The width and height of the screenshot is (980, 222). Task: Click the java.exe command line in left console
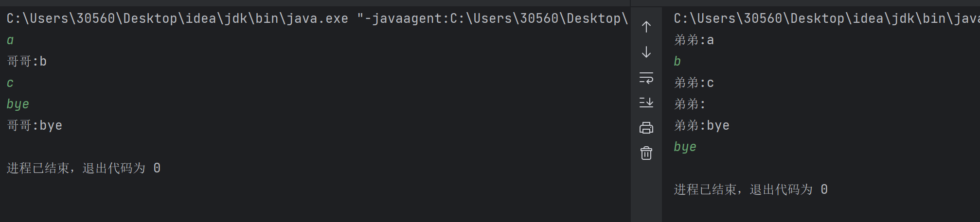316,18
